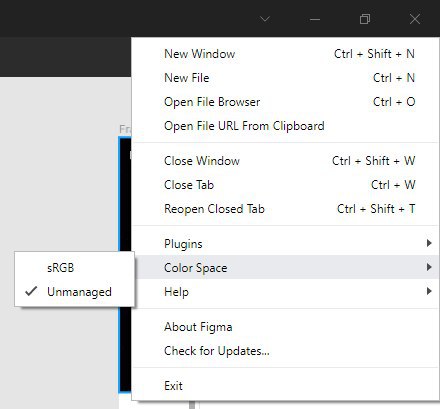This screenshot has height=409, width=440.
Task: Select sRGB color space option
Action: 75,268
